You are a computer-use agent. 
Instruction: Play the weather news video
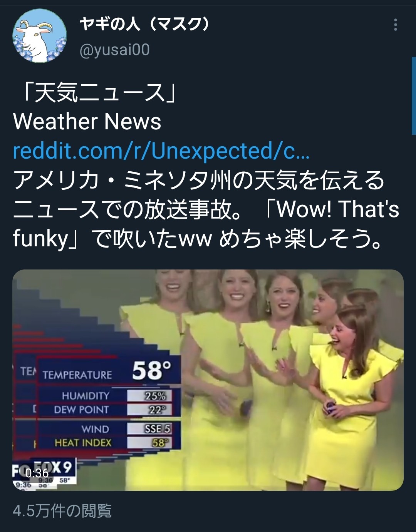click(208, 380)
